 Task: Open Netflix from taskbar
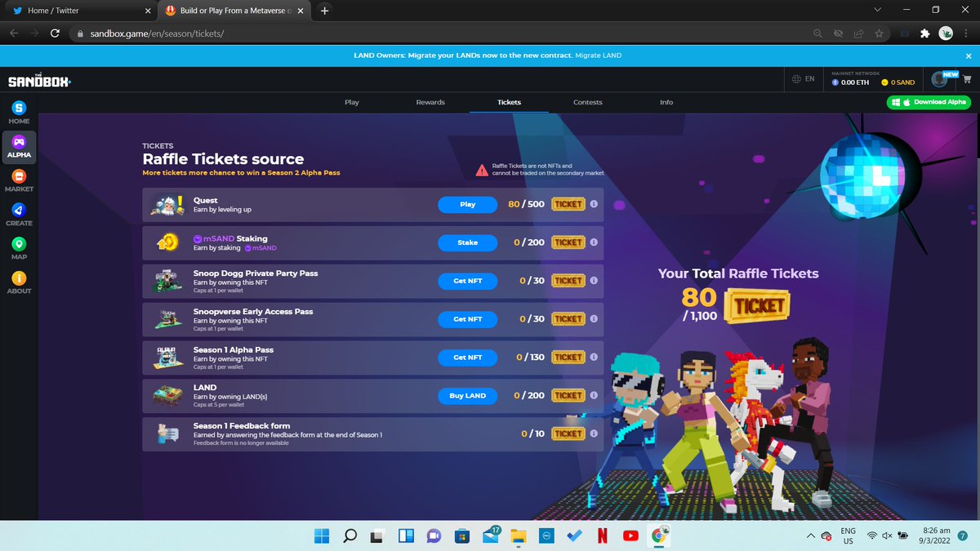click(x=601, y=536)
